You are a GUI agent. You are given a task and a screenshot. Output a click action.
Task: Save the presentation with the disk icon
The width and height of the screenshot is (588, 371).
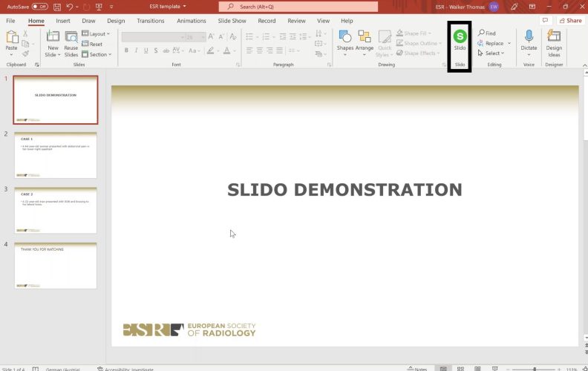[57, 7]
